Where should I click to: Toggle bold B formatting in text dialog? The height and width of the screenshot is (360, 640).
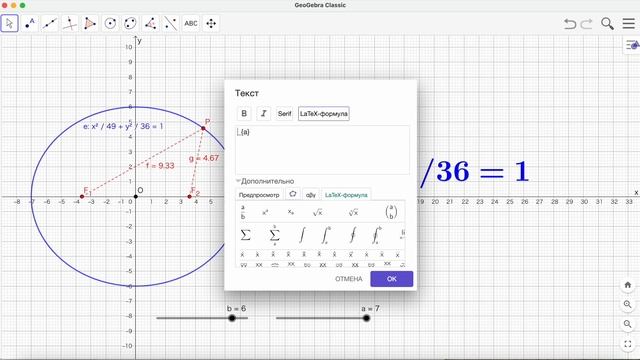click(244, 113)
